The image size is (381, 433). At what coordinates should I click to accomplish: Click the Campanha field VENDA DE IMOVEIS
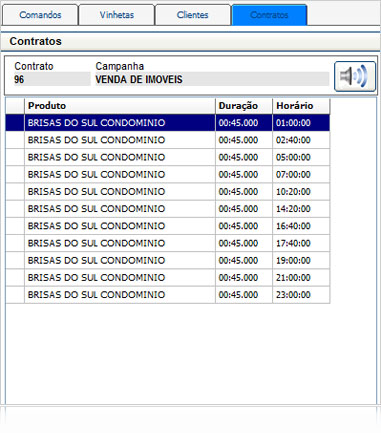point(212,79)
